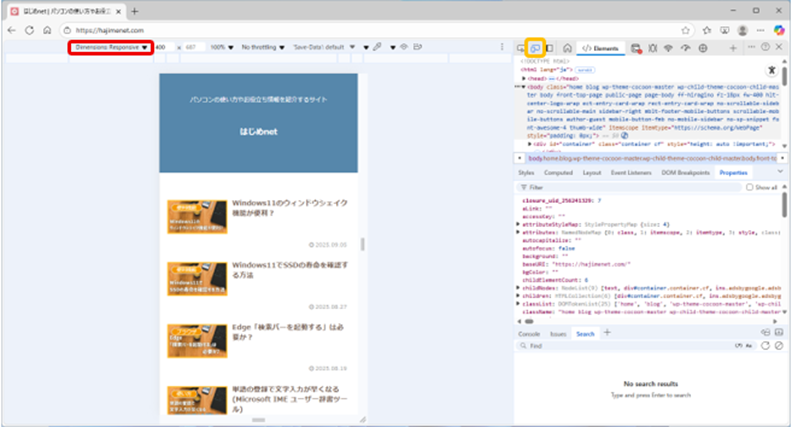Open DevTools help question mark icon
The width and height of the screenshot is (792, 427).
pyautogui.click(x=765, y=47)
